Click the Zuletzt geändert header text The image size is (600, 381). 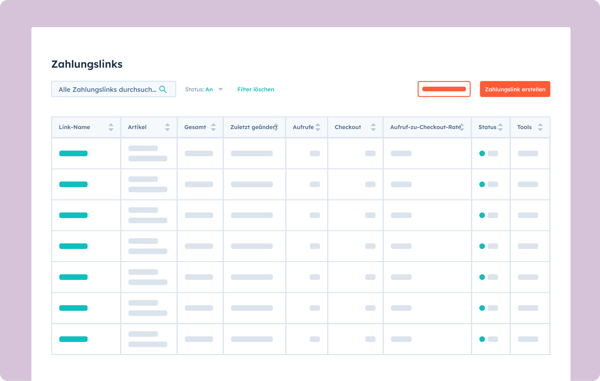point(254,127)
